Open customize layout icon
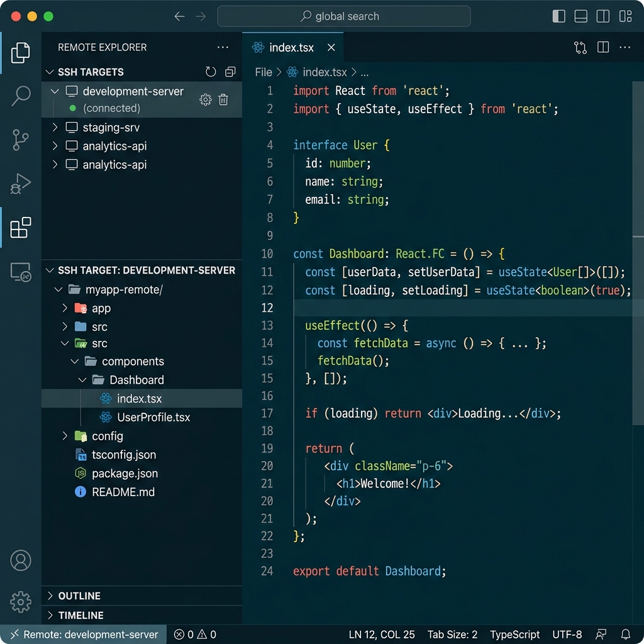The width and height of the screenshot is (644, 644). 625,16
